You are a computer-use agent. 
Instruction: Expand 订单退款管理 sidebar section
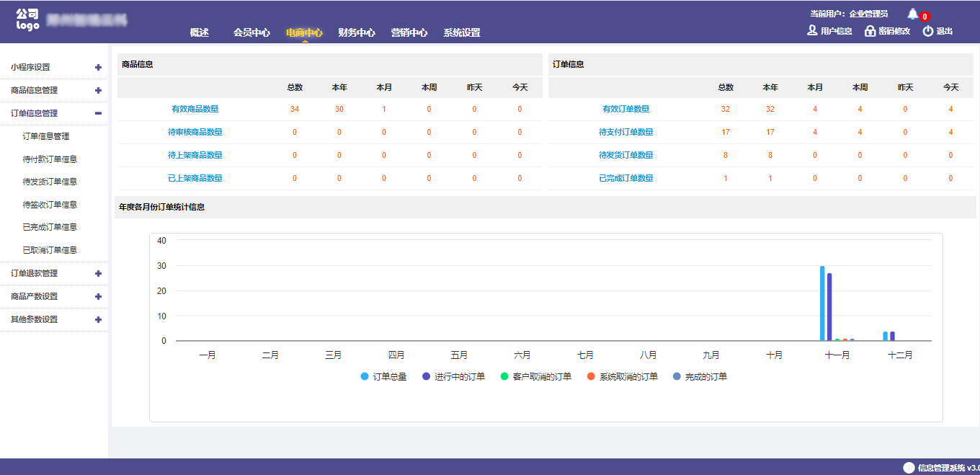point(98,273)
